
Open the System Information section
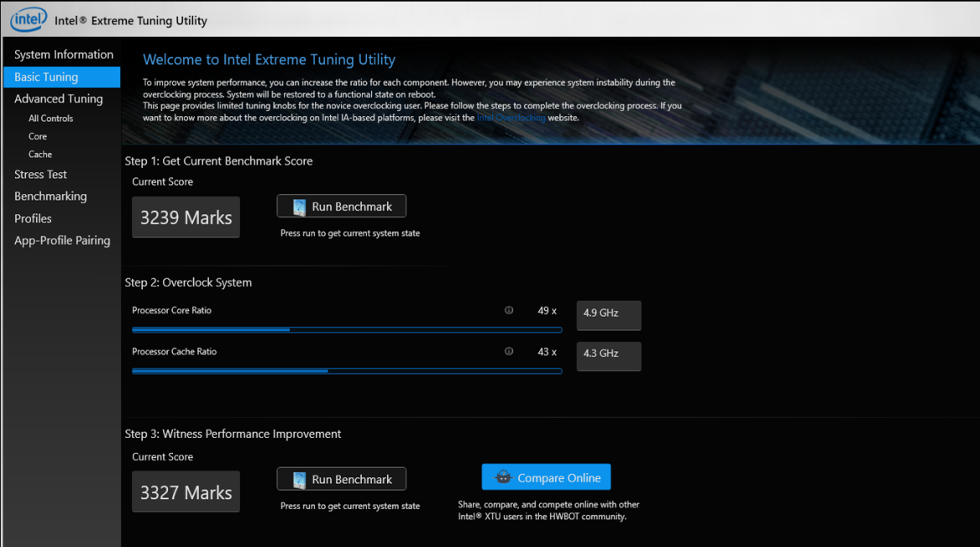(63, 54)
